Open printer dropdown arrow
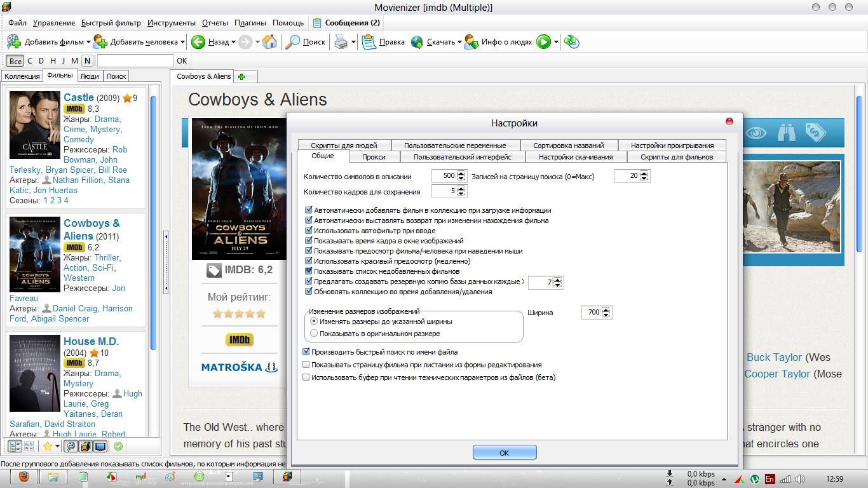 (x=353, y=42)
